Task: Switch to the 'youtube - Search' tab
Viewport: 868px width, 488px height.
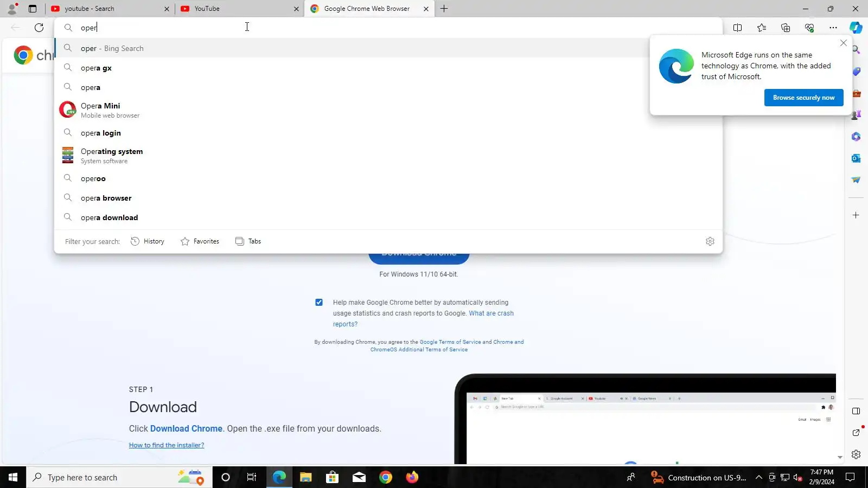Action: [110, 9]
